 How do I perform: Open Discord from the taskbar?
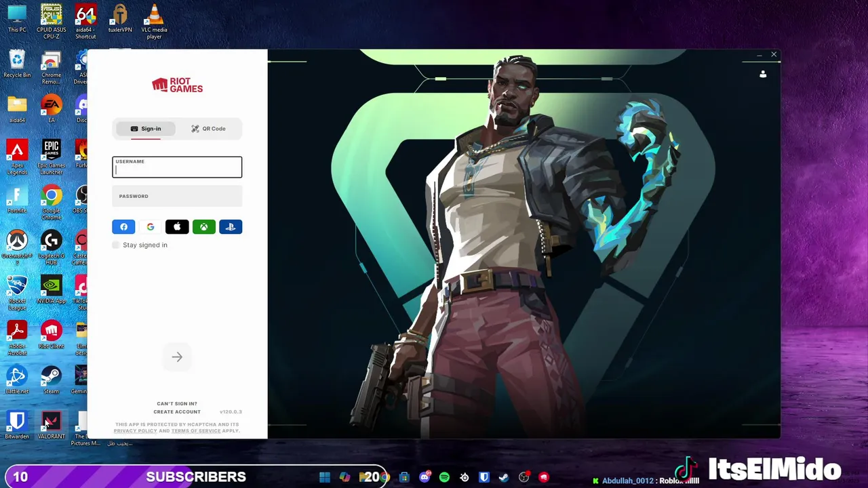point(425,478)
